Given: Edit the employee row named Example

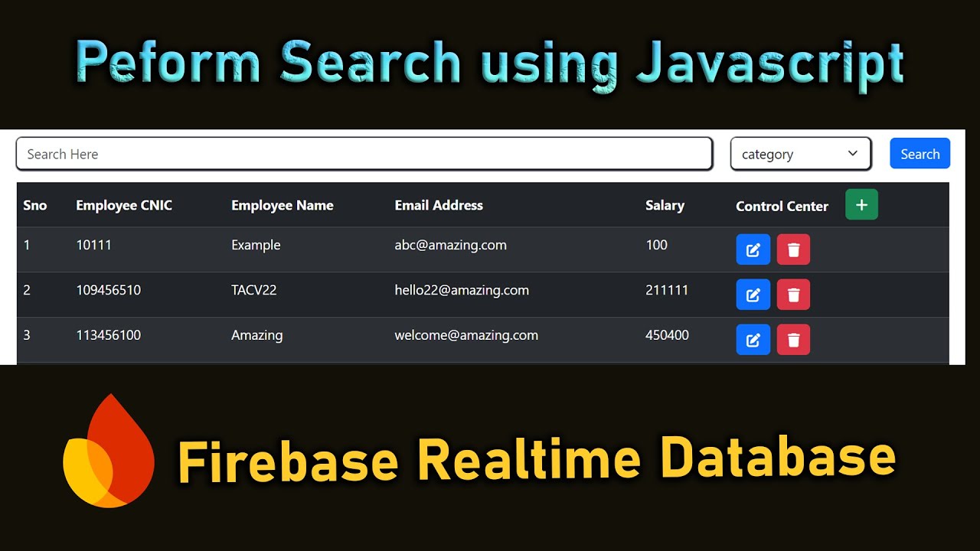Looking at the screenshot, I should pos(753,249).
